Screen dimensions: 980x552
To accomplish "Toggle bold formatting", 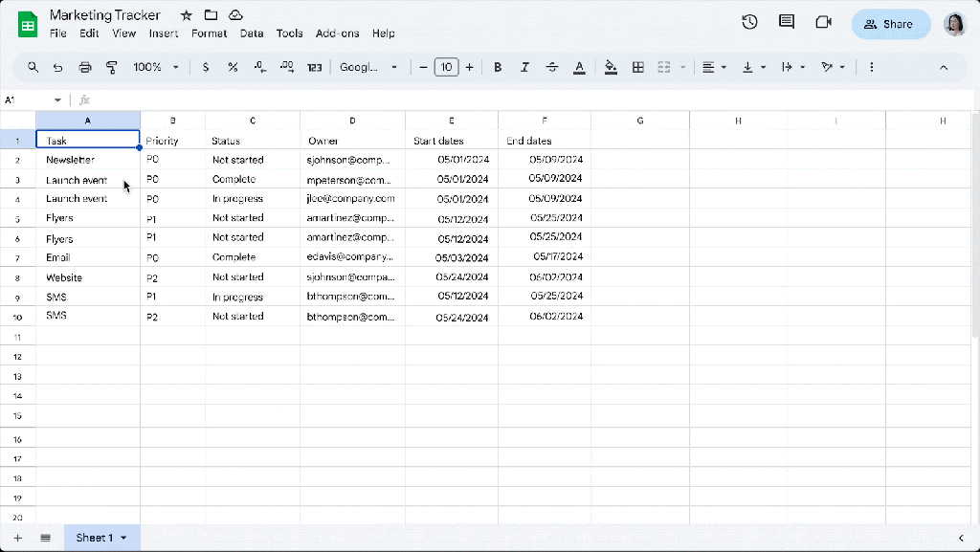I will (498, 67).
